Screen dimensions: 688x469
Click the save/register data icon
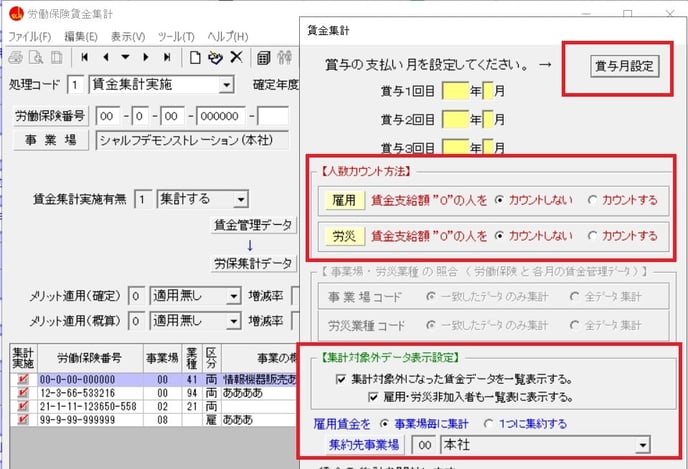pos(215,57)
